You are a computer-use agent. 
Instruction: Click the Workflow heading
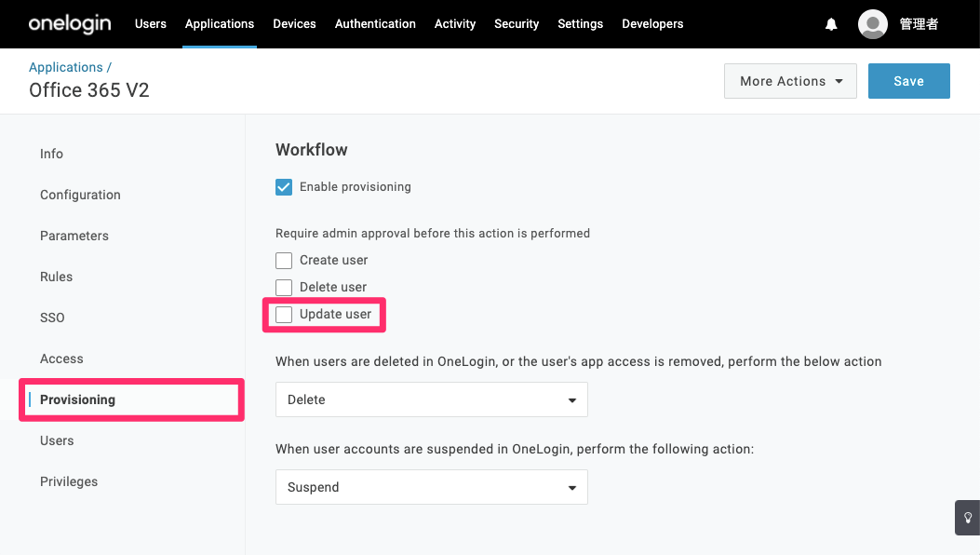311,150
